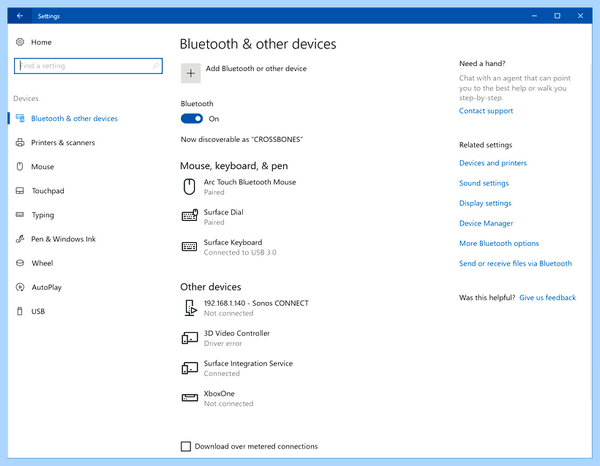The image size is (600, 466).
Task: Click the Mouse sidebar icon
Action: [20, 166]
